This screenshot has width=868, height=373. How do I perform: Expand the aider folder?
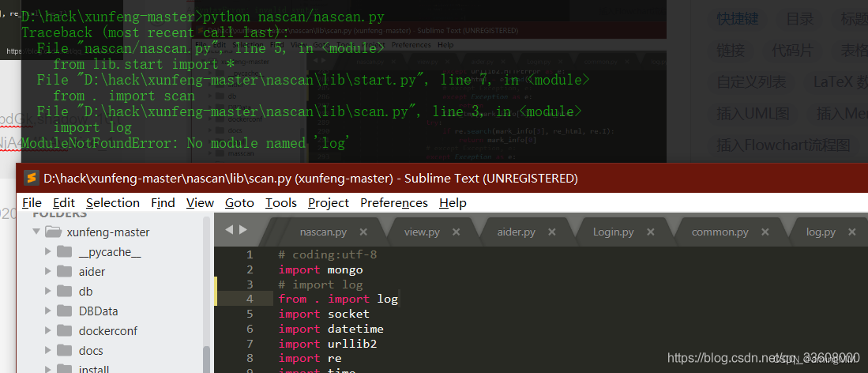pos(48,272)
